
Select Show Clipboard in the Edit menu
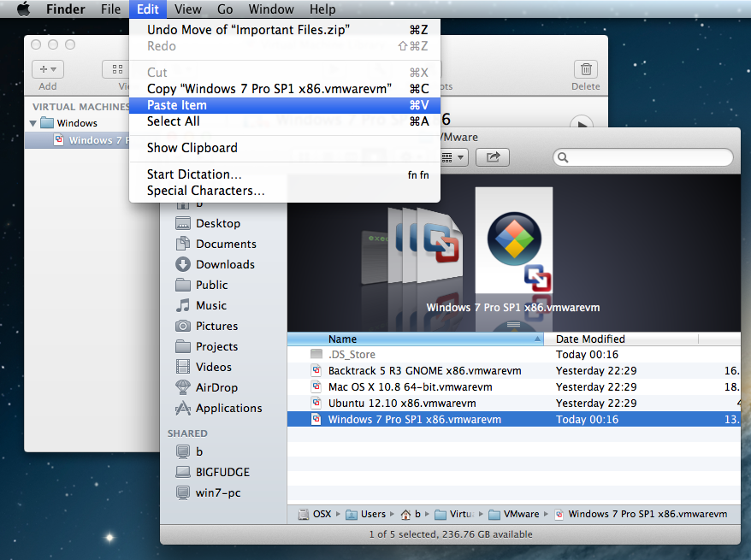[192, 148]
